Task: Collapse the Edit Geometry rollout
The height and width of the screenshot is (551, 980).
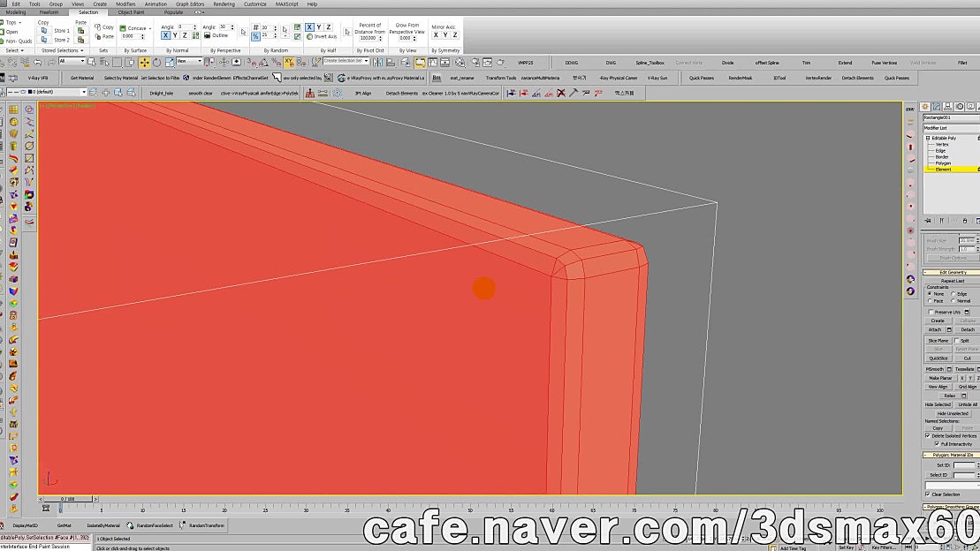Action: [x=925, y=272]
